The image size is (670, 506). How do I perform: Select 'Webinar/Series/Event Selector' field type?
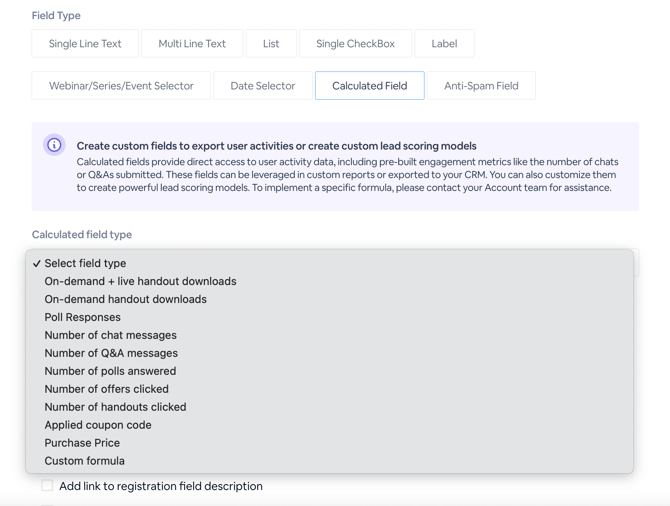[x=121, y=86]
